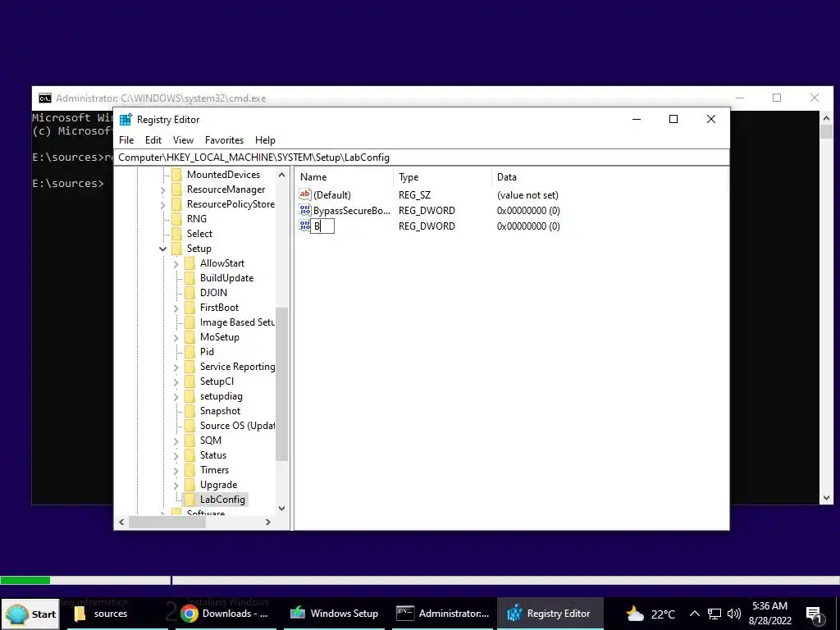Select the BypassSecureBo... value entry

[351, 211]
